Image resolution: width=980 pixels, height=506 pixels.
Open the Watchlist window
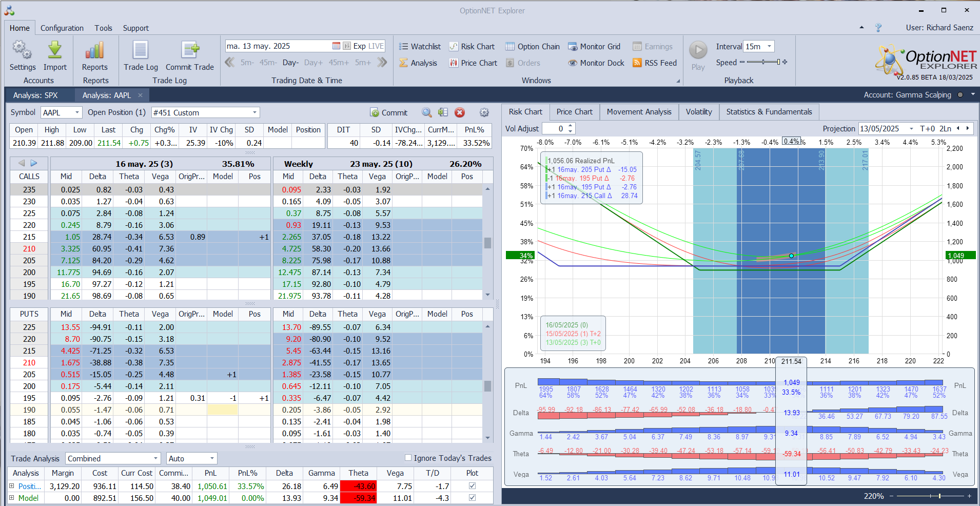click(420, 46)
